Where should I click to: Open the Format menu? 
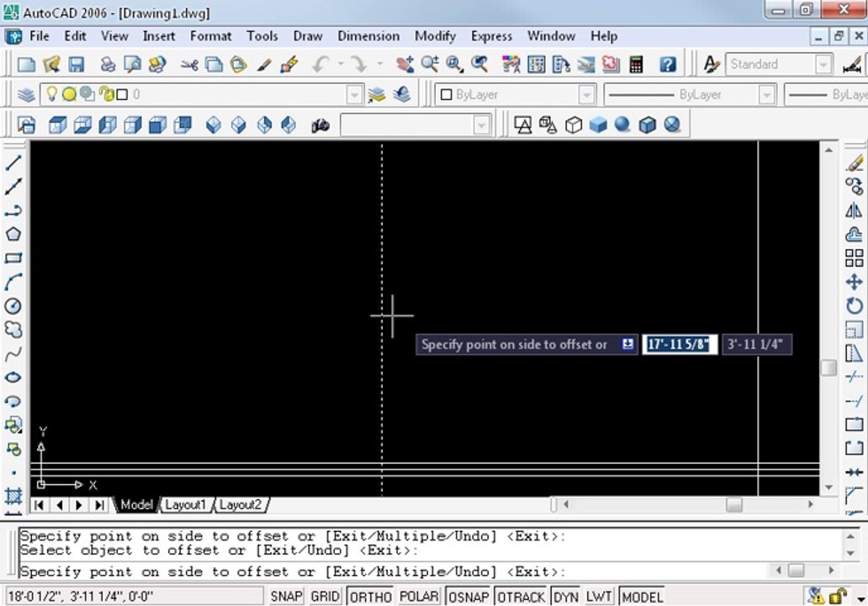tap(210, 36)
